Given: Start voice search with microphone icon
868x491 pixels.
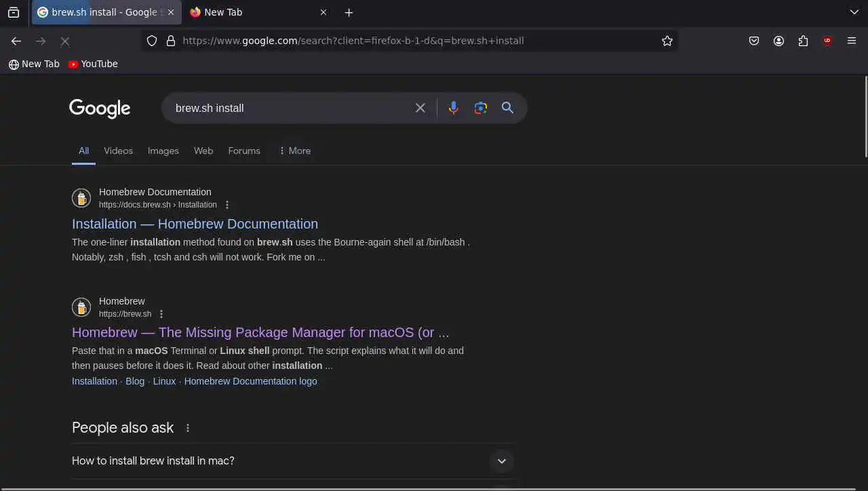Looking at the screenshot, I should click(454, 108).
